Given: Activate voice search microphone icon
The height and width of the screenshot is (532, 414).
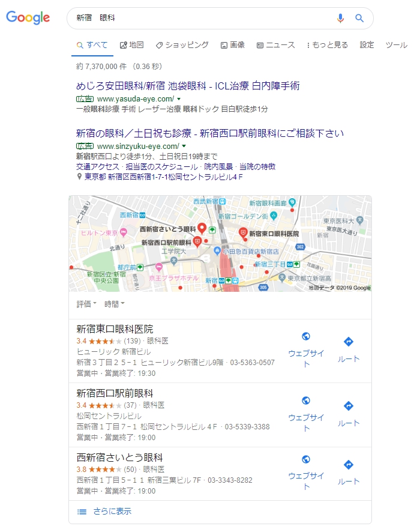Looking at the screenshot, I should coord(340,18).
